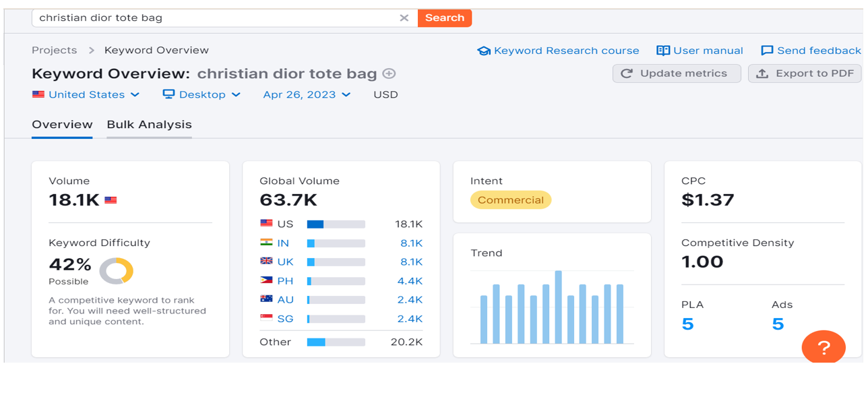Click the IN country link
Screen dimensions: 868x395
[x=283, y=243]
